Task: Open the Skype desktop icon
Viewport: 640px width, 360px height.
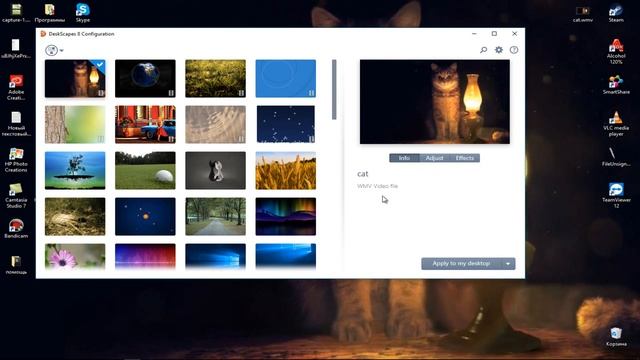Action: [82, 12]
